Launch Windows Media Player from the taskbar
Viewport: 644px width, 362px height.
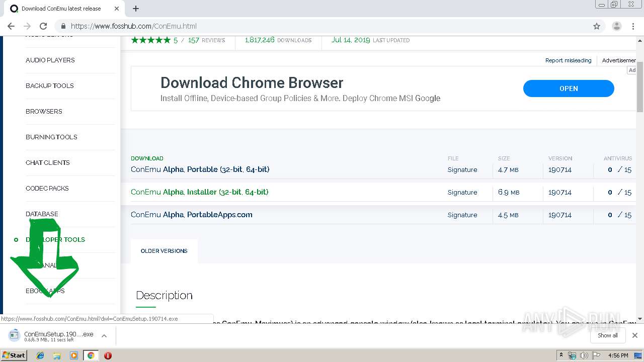click(74, 355)
